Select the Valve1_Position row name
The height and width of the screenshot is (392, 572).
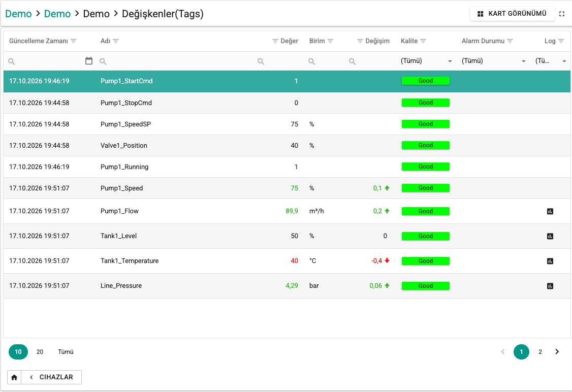click(x=124, y=146)
